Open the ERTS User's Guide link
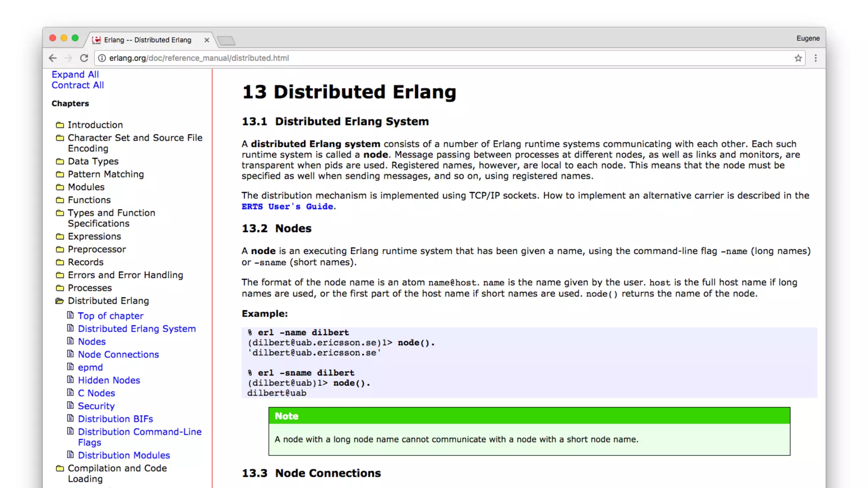This screenshot has width=868, height=488. [287, 207]
